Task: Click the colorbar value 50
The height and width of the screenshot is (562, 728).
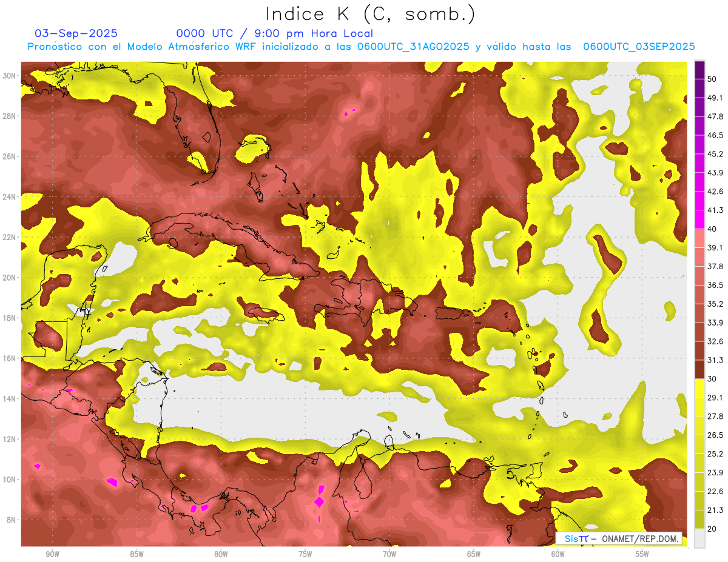Action: tap(712, 79)
